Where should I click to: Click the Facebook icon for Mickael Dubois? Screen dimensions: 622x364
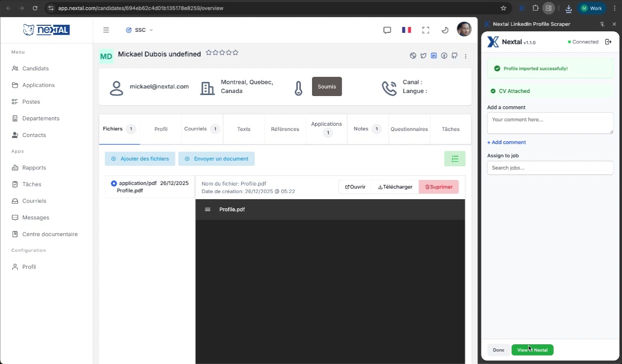444,56
